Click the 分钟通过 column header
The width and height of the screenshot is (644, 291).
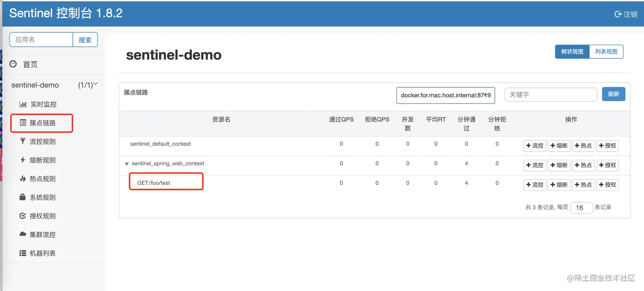tap(466, 124)
